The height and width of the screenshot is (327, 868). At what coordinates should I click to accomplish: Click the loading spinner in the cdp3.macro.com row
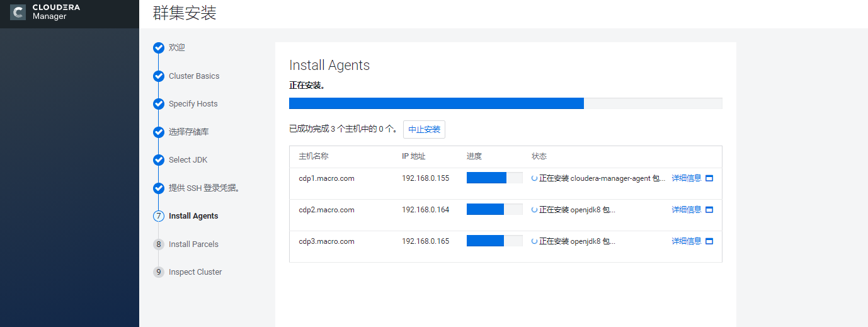[x=535, y=241]
